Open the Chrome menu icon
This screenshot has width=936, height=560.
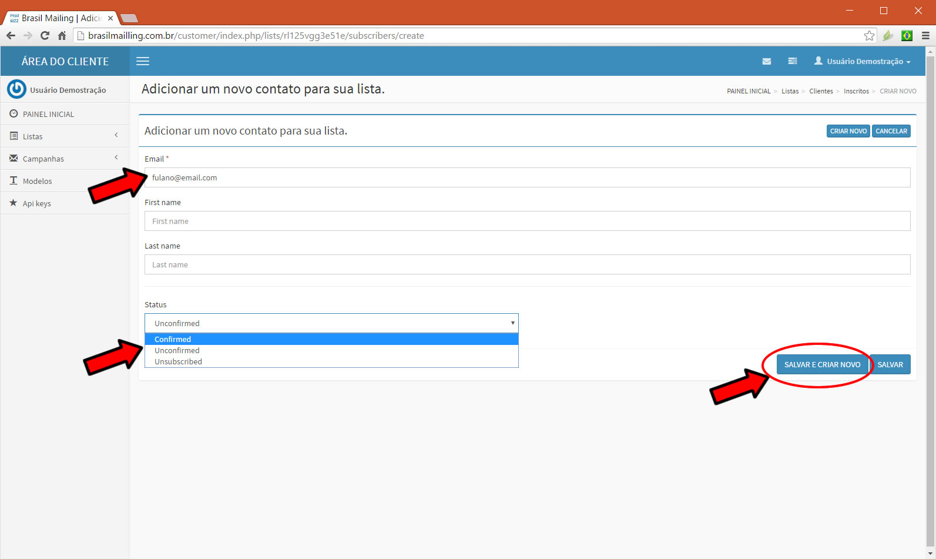[x=925, y=35]
